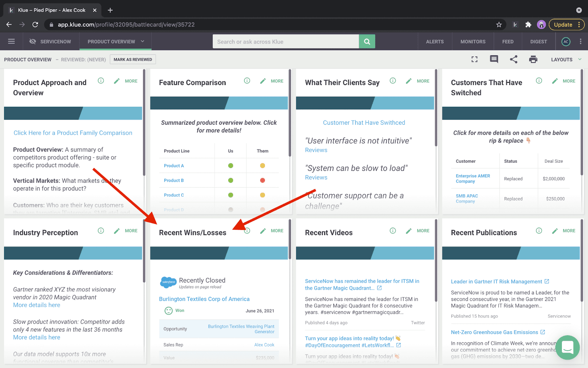Edit the Product Approach and Overview card

pos(116,81)
